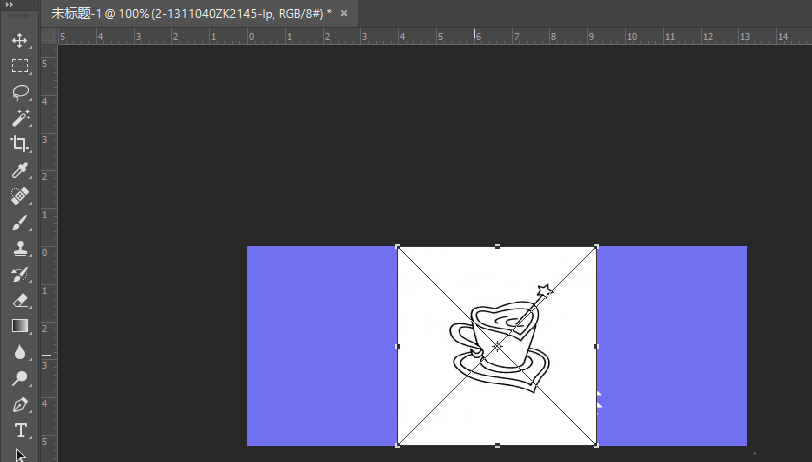812x462 pixels.
Task: Select the Gradient tool
Action: (20, 326)
